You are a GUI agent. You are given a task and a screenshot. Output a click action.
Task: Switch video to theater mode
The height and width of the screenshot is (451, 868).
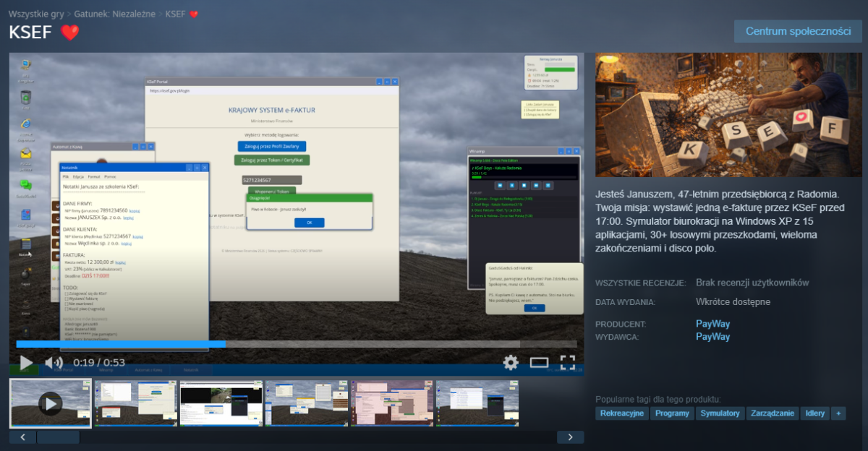coord(540,362)
